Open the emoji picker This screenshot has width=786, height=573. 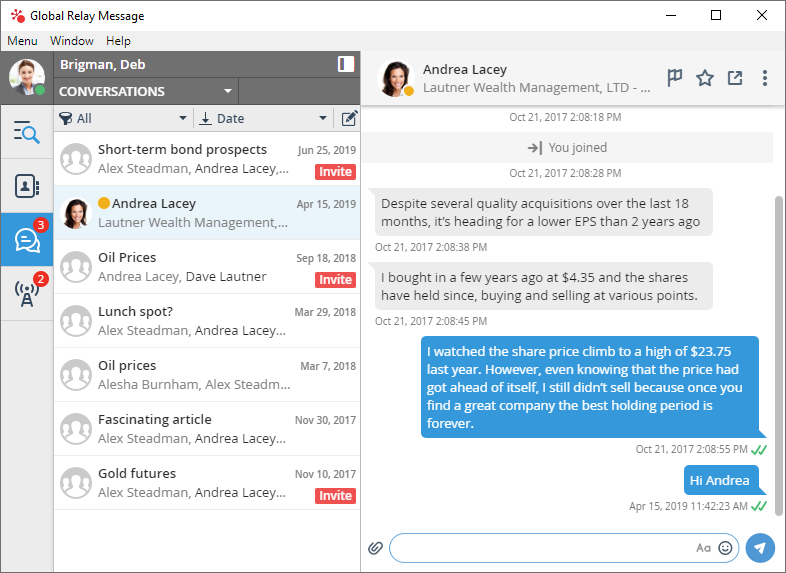point(726,548)
